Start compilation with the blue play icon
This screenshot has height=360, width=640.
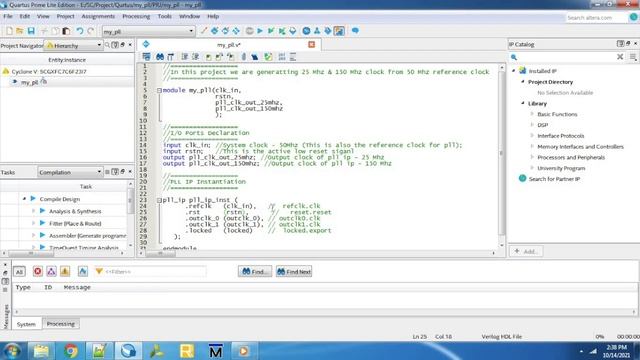[x=260, y=31]
